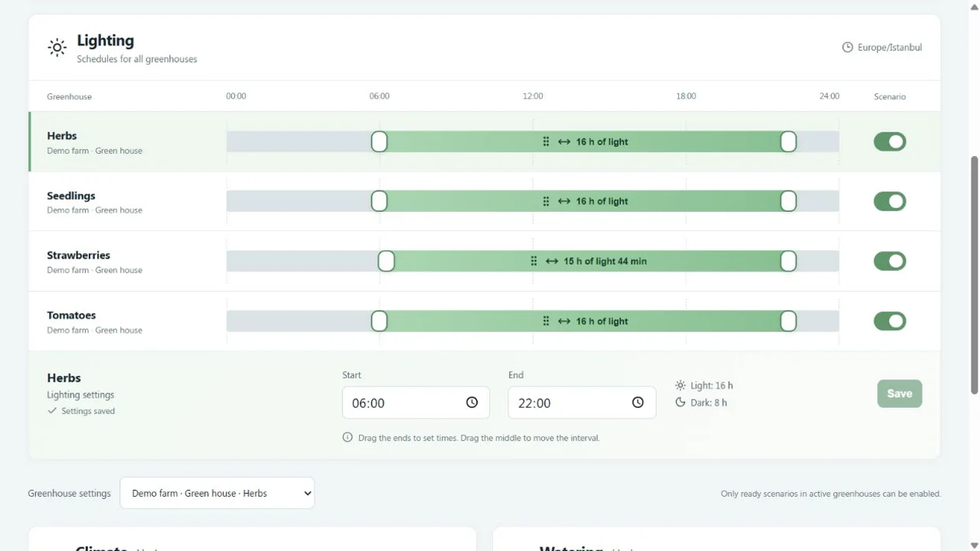
Task: Open the Greenhouse settings dropdown
Action: pyautogui.click(x=217, y=494)
